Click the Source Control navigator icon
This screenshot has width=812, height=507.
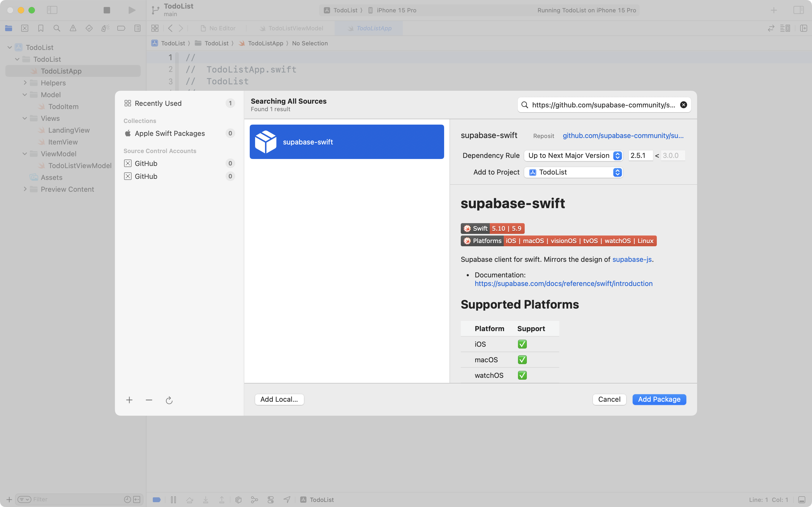24,28
